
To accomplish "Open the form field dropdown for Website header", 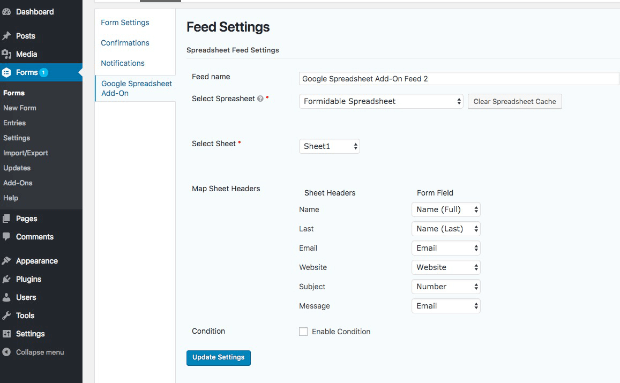I will point(446,267).
